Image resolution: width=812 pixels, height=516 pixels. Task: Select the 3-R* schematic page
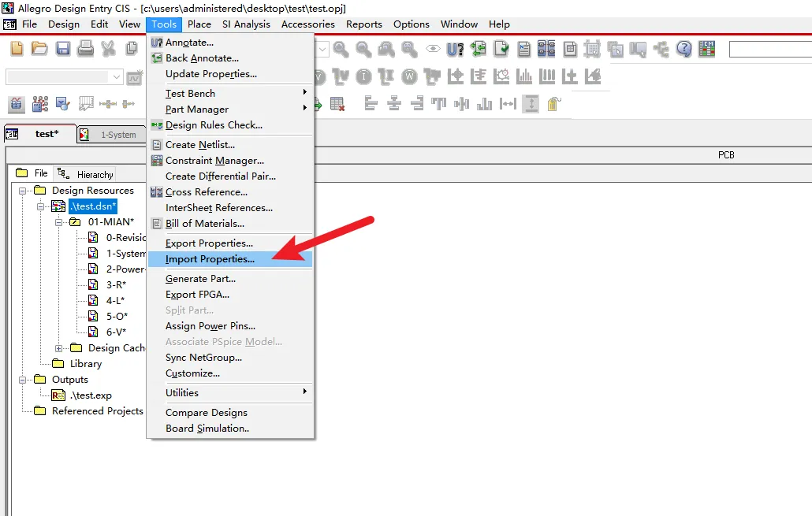coord(117,285)
